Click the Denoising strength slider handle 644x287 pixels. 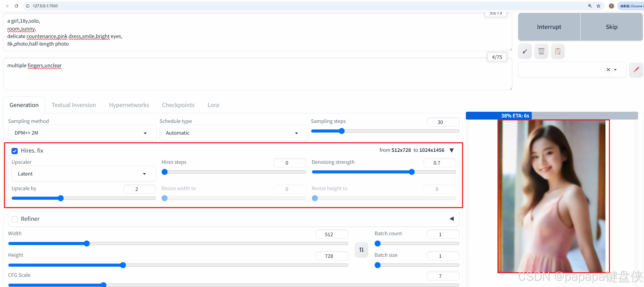point(411,172)
